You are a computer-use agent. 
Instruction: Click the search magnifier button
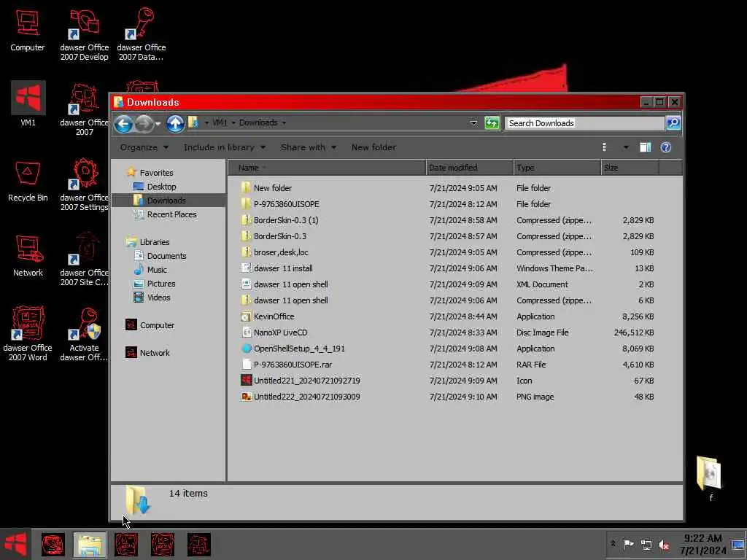(x=673, y=122)
